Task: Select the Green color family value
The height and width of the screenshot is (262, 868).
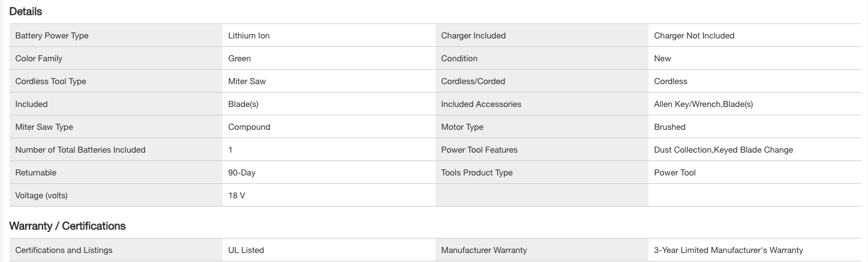Action: tap(239, 58)
